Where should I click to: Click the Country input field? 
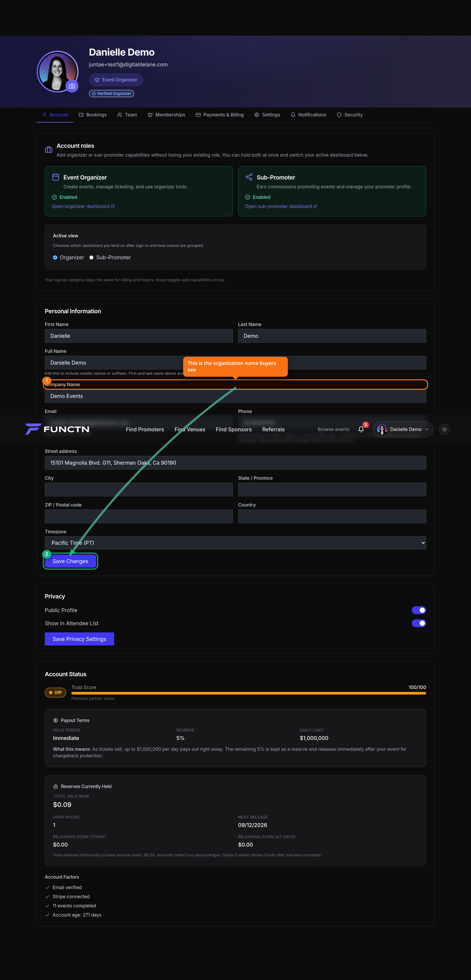[332, 516]
